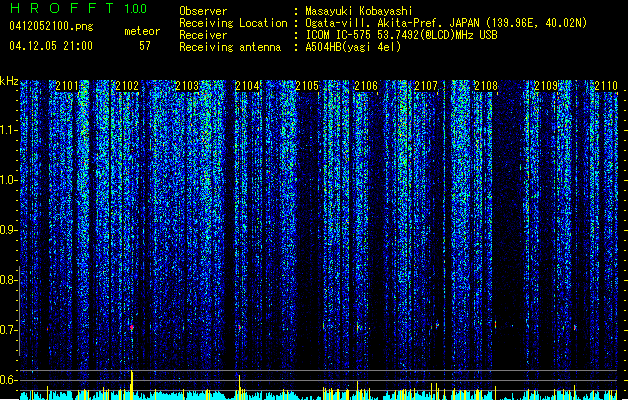Click time marker 2108
This screenshot has height=400, width=629.
click(486, 86)
